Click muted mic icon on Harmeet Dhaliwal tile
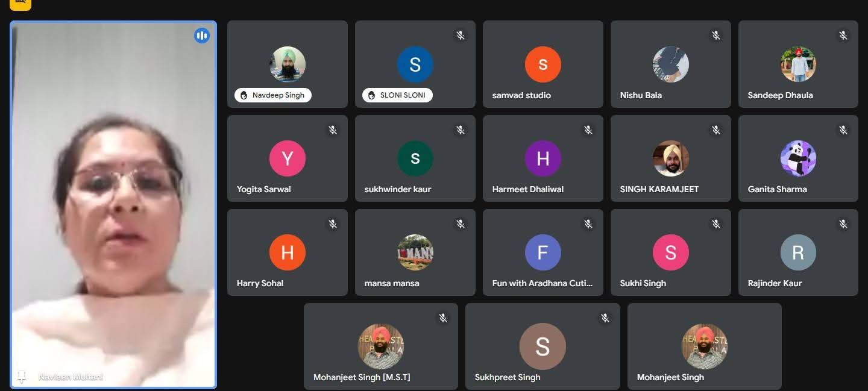Image resolution: width=868 pixels, height=391 pixels. pyautogui.click(x=588, y=130)
